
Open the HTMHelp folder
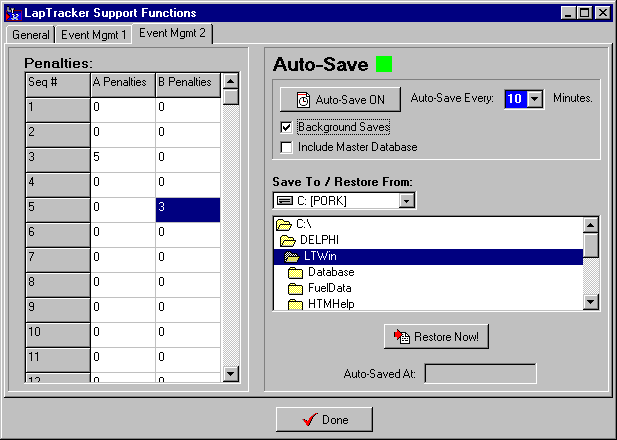coord(428,304)
